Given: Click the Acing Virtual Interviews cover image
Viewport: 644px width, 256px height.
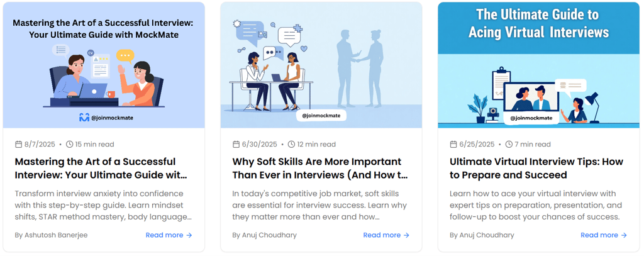Looking at the screenshot, I should click(x=538, y=65).
